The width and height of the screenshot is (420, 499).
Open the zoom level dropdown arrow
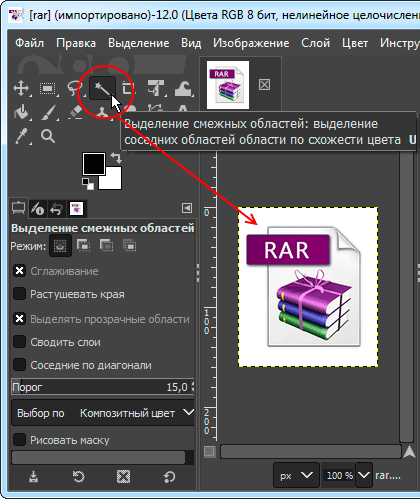(364, 475)
